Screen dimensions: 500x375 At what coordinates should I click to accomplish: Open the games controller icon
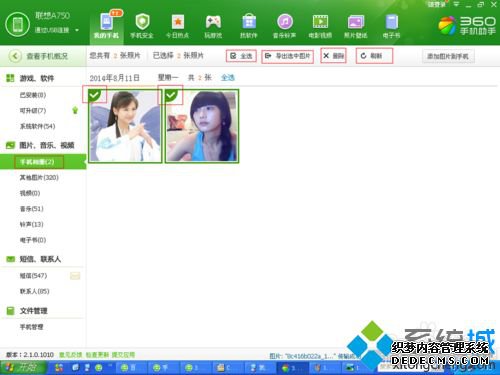pyautogui.click(x=213, y=22)
